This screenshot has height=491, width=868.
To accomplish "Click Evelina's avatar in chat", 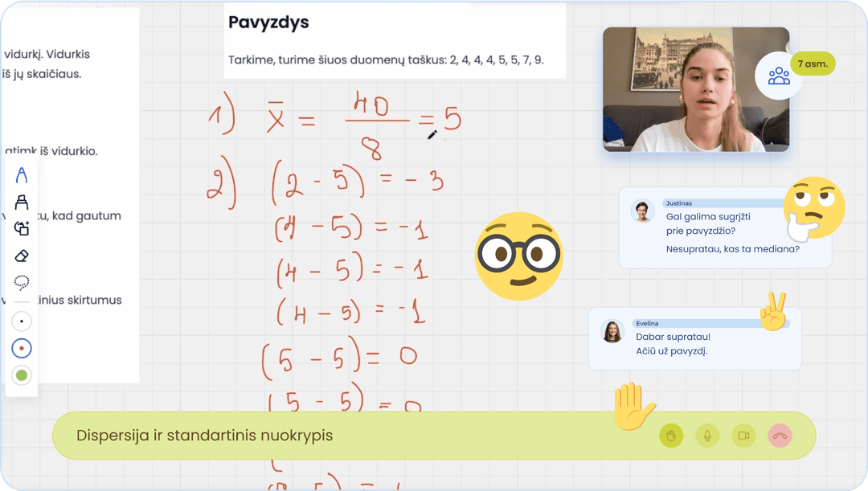I will (612, 332).
